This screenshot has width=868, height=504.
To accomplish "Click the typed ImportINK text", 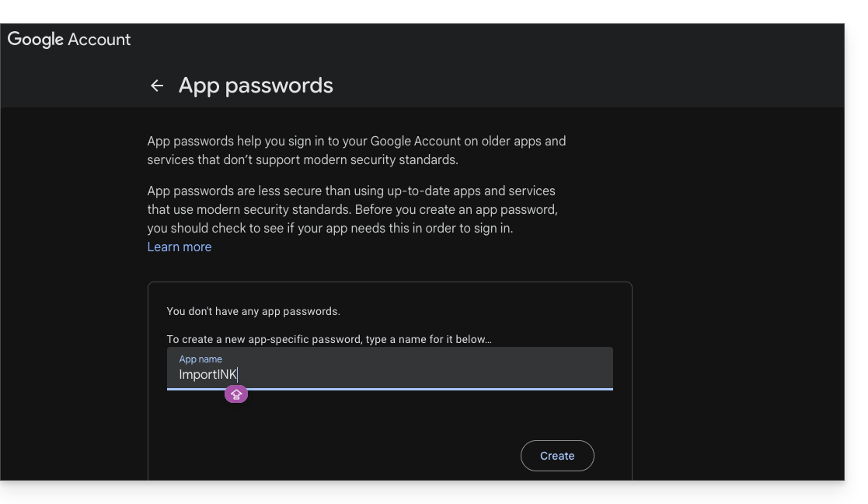I will tap(207, 375).
